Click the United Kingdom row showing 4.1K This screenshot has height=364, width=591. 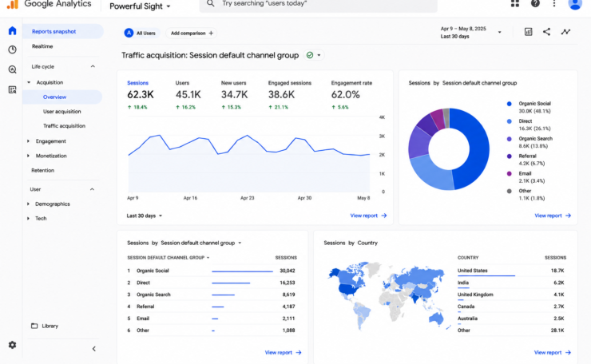click(x=511, y=295)
